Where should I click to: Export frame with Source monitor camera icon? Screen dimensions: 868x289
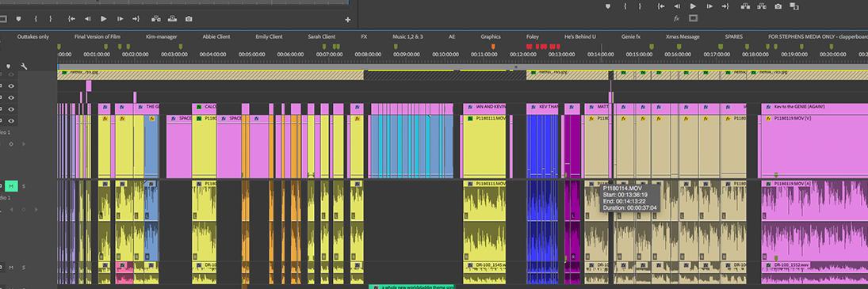[189, 19]
